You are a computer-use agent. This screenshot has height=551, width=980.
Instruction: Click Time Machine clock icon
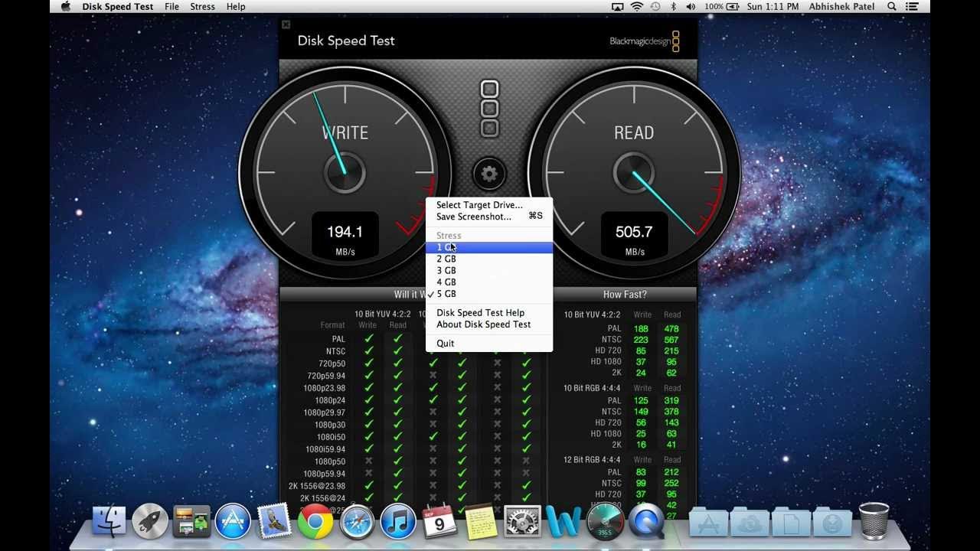tap(655, 7)
